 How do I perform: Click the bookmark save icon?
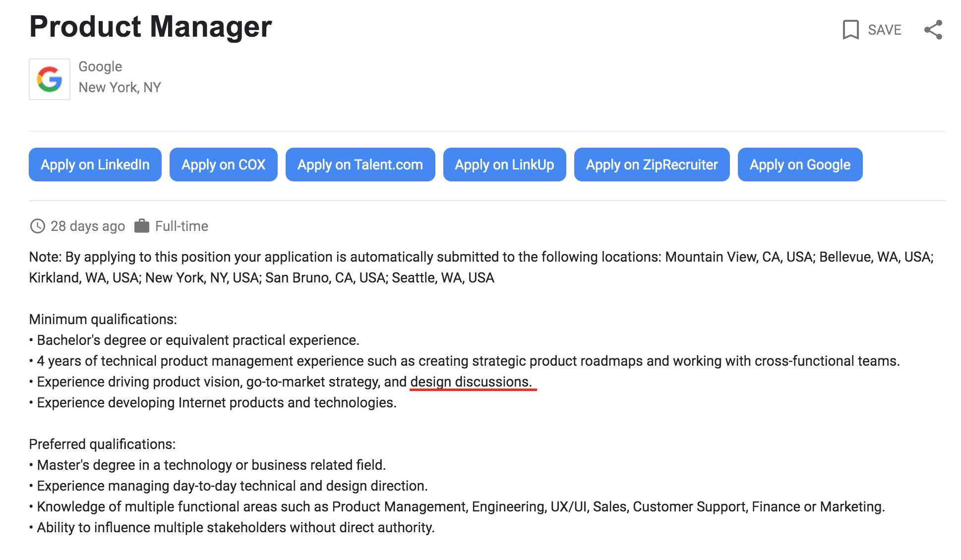(x=850, y=30)
